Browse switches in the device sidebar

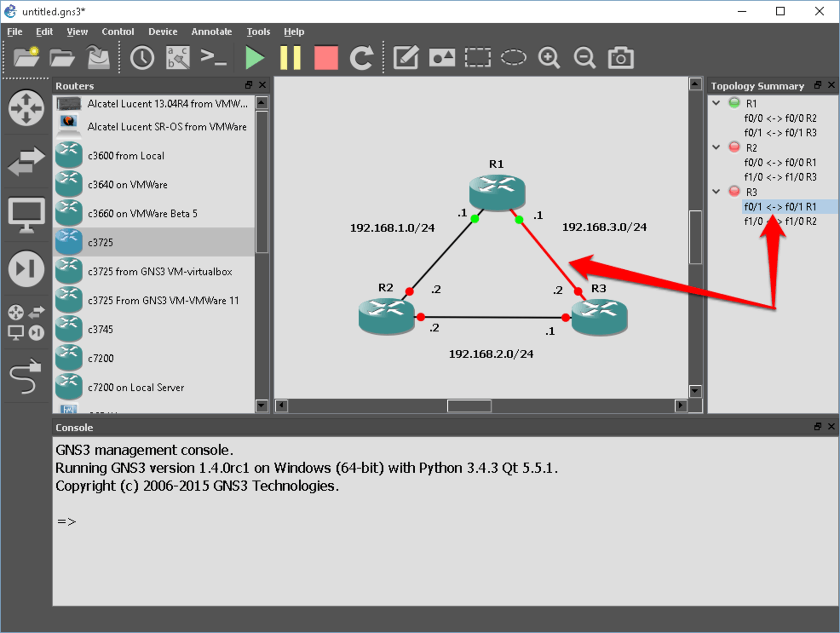(26, 161)
